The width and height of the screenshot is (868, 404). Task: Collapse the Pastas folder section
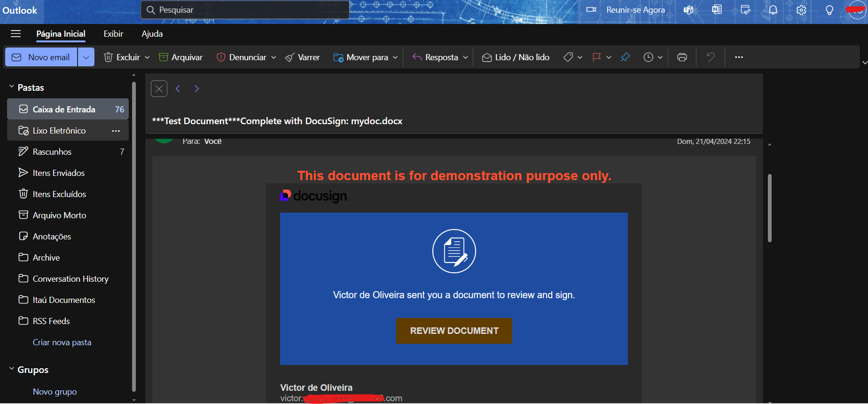pyautogui.click(x=12, y=87)
